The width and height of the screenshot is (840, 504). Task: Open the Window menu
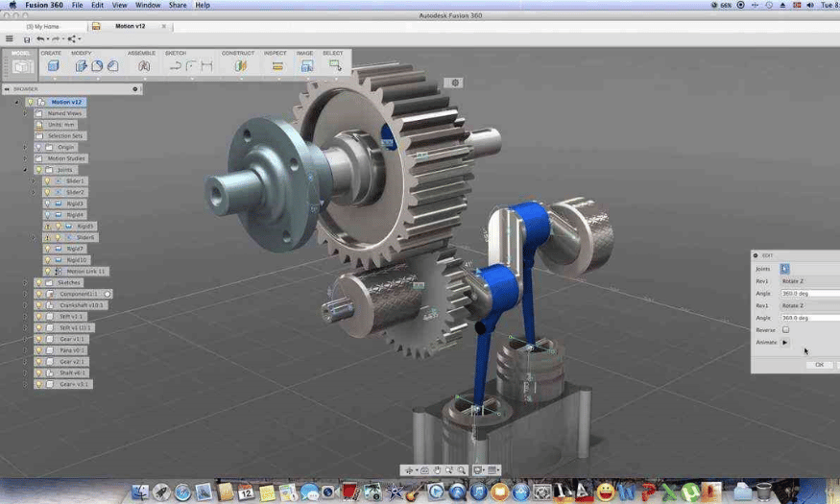[147, 5]
